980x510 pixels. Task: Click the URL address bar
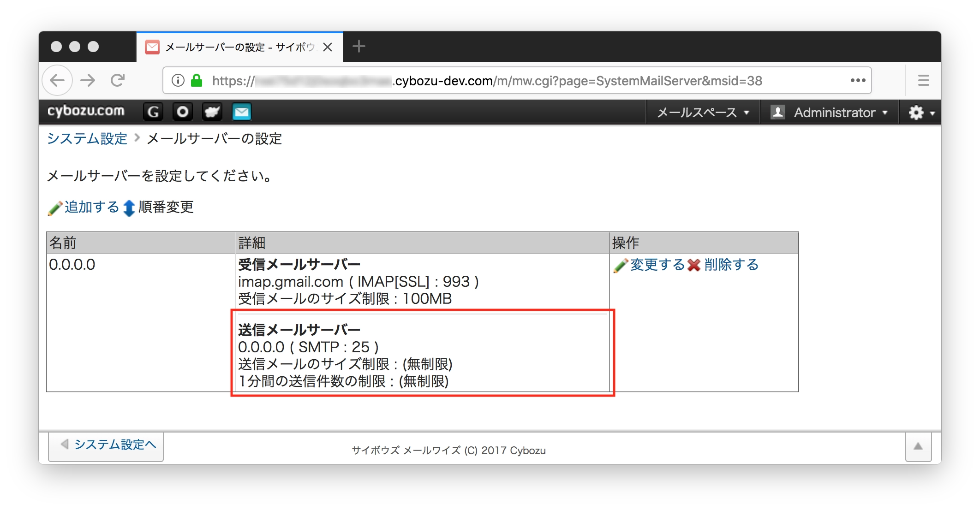pos(508,81)
